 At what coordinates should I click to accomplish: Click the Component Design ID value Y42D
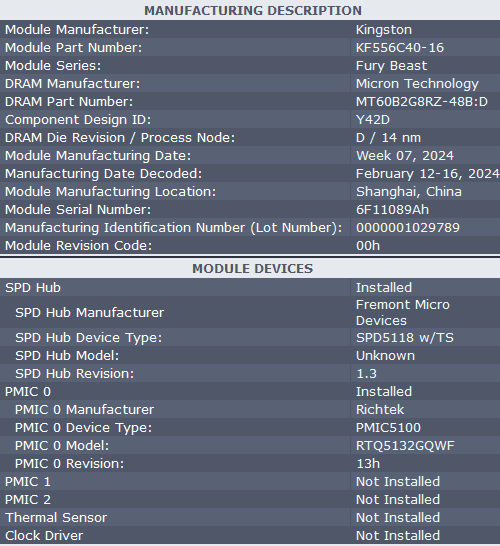373,120
